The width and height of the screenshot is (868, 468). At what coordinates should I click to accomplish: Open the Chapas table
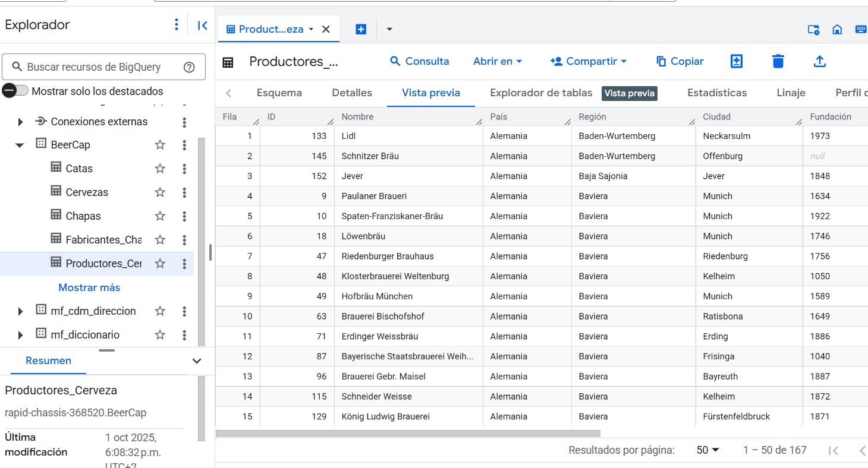tap(83, 216)
